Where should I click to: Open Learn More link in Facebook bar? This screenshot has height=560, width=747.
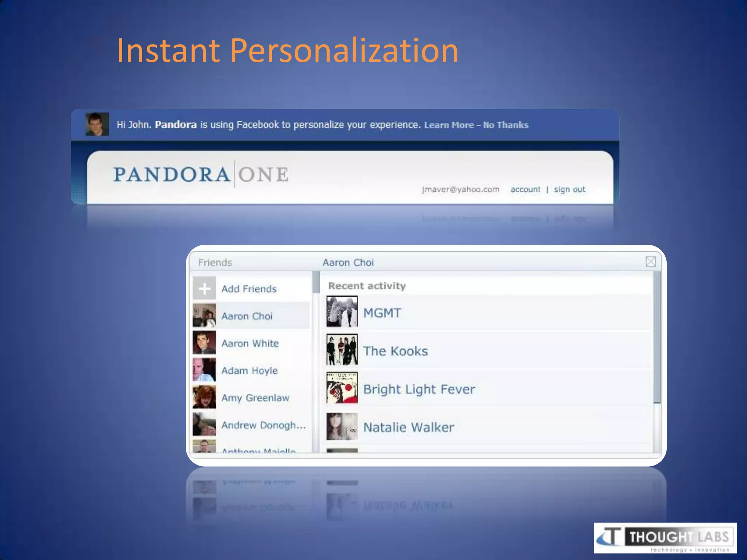[449, 125]
